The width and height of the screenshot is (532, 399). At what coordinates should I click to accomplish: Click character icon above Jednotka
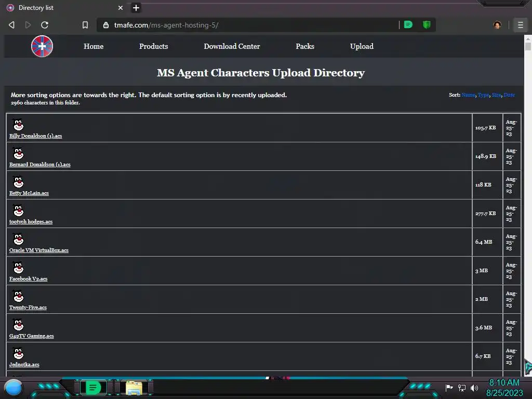pos(18,353)
